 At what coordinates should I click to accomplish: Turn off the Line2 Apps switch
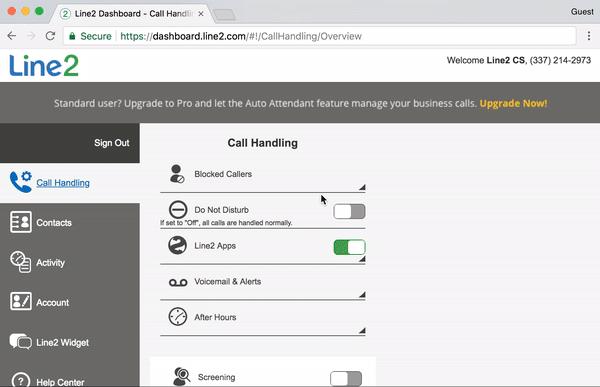349,247
